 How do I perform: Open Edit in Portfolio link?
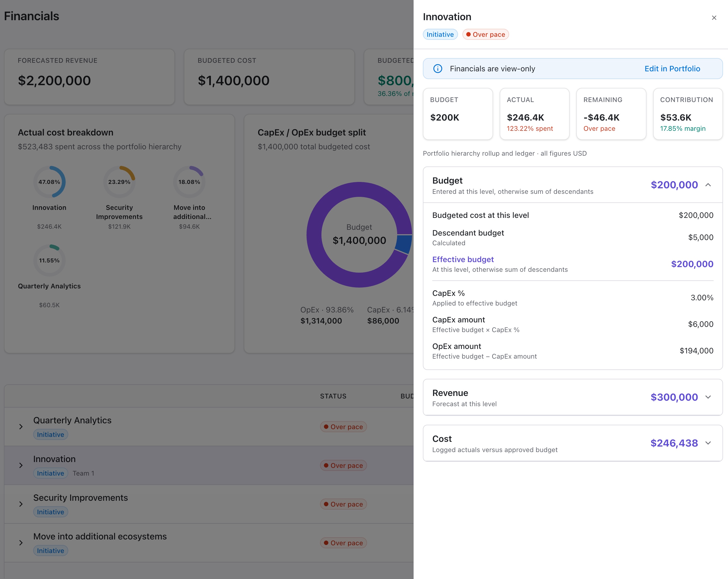coord(672,69)
